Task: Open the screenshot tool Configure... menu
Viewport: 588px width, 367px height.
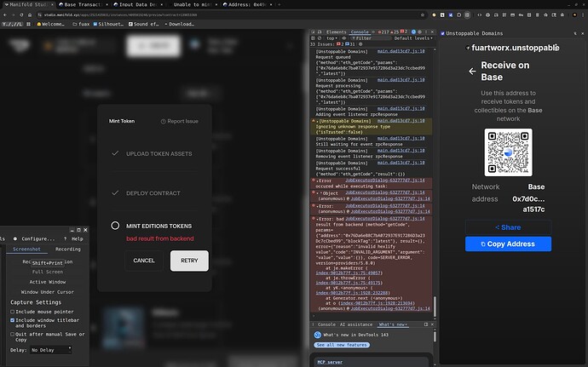Action: [34, 238]
